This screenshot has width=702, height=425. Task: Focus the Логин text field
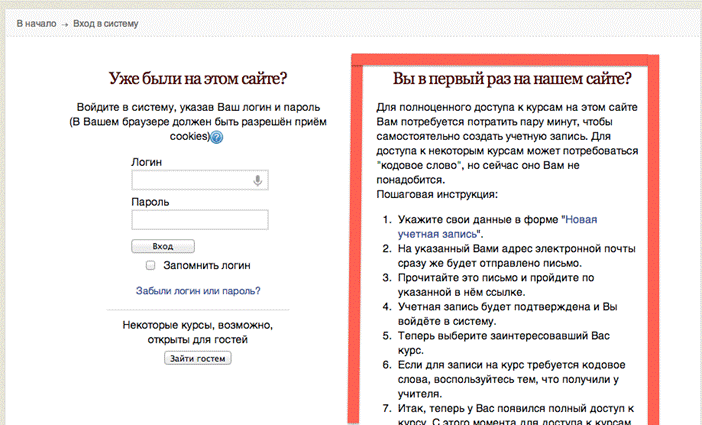200,180
